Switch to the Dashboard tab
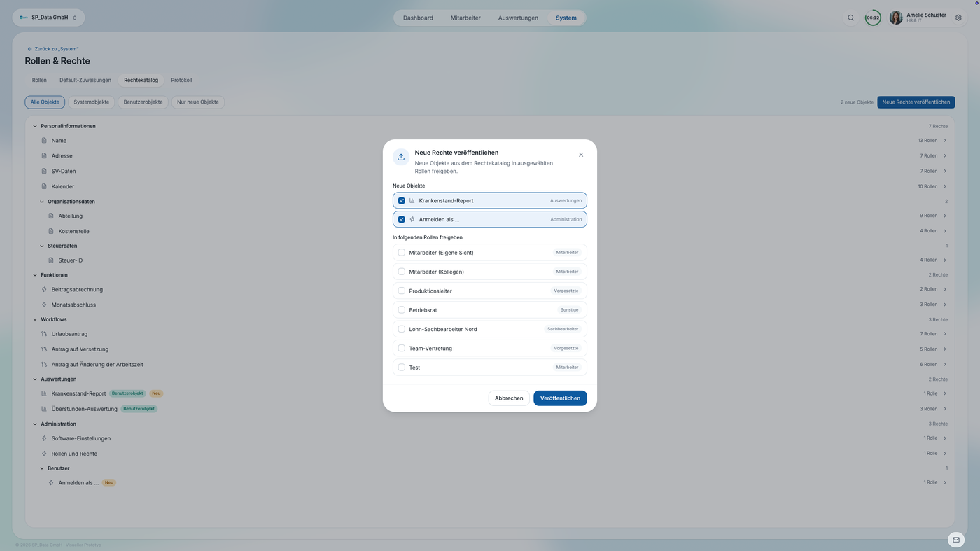Screen dimensions: 980x551 click(x=418, y=18)
